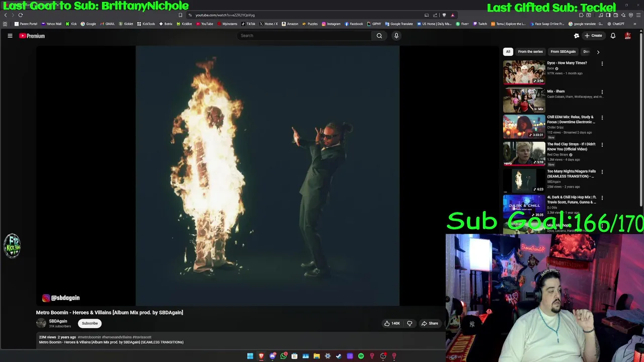644x362 pixels.
Task: Open options for Chill EDM Mix video
Action: 602,118
